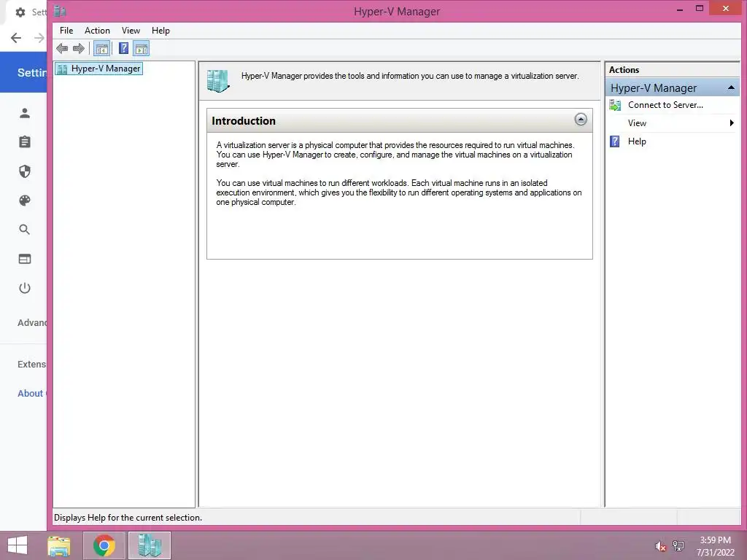This screenshot has height=560, width=747.
Task: Click the muted volume tray icon
Action: 659,546
